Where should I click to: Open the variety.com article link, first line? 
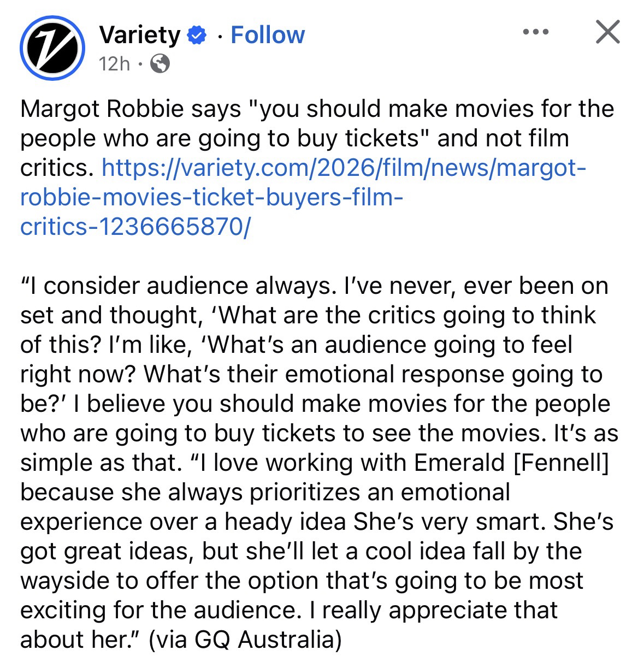click(x=344, y=168)
